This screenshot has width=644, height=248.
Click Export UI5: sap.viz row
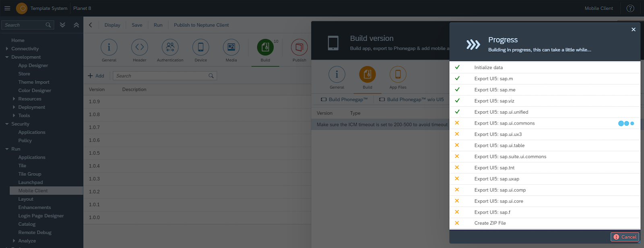click(x=545, y=101)
